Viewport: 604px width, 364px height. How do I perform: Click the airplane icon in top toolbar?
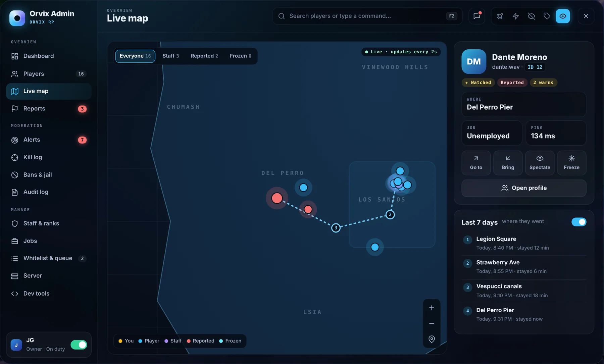pyautogui.click(x=500, y=16)
